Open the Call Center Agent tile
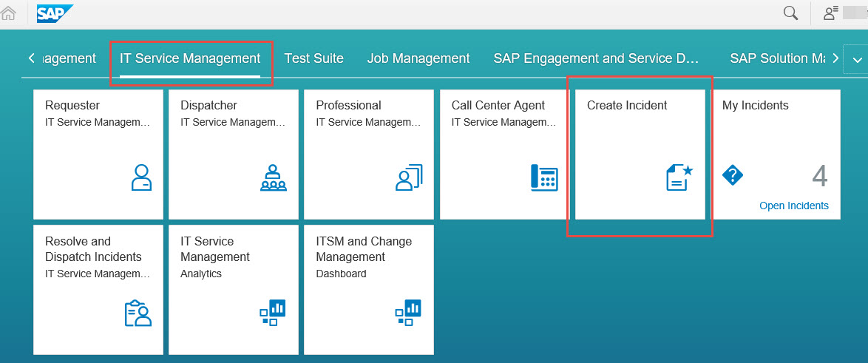Screen dimensions: 868x363 point(505,155)
